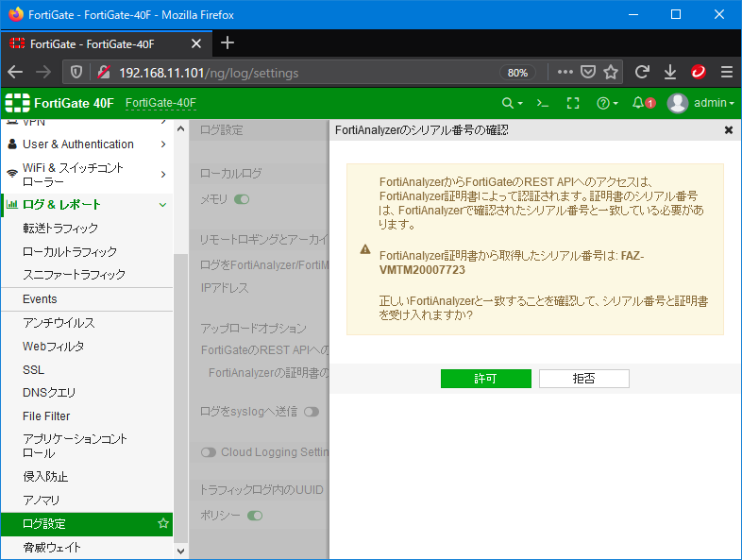This screenshot has width=742, height=560.
Task: Click the Firefox back arrow
Action: click(x=15, y=73)
